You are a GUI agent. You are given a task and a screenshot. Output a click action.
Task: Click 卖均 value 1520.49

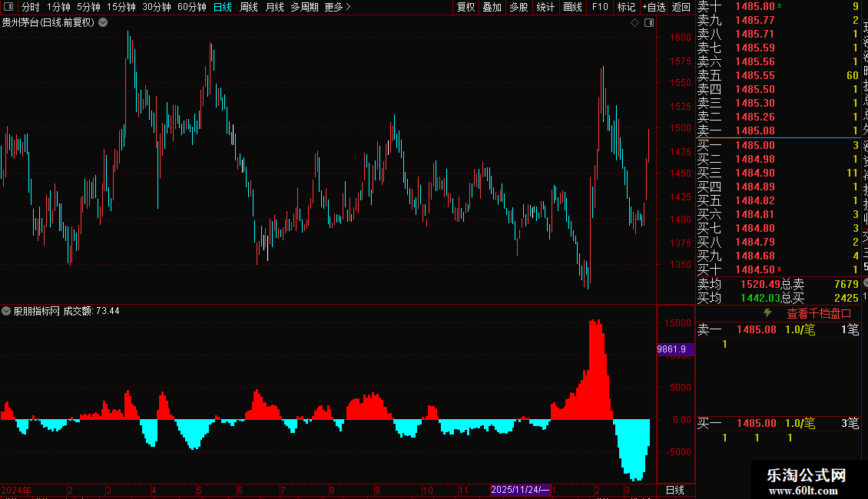(760, 284)
